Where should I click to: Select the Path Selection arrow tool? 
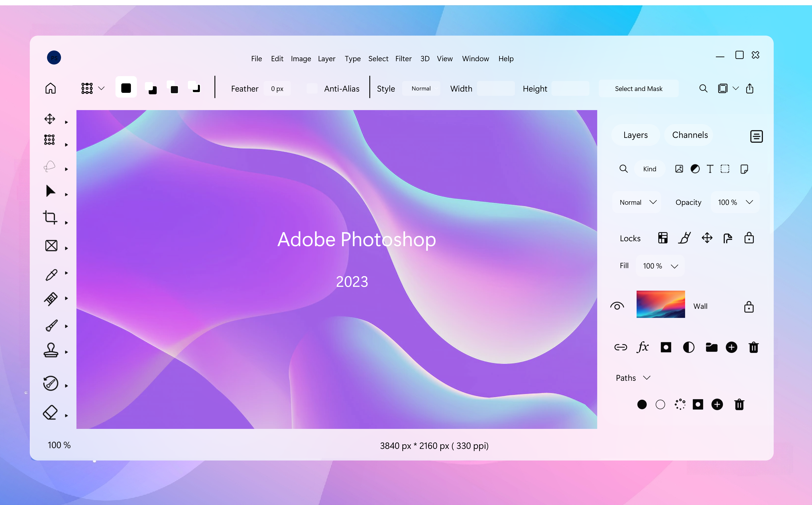pos(50,191)
